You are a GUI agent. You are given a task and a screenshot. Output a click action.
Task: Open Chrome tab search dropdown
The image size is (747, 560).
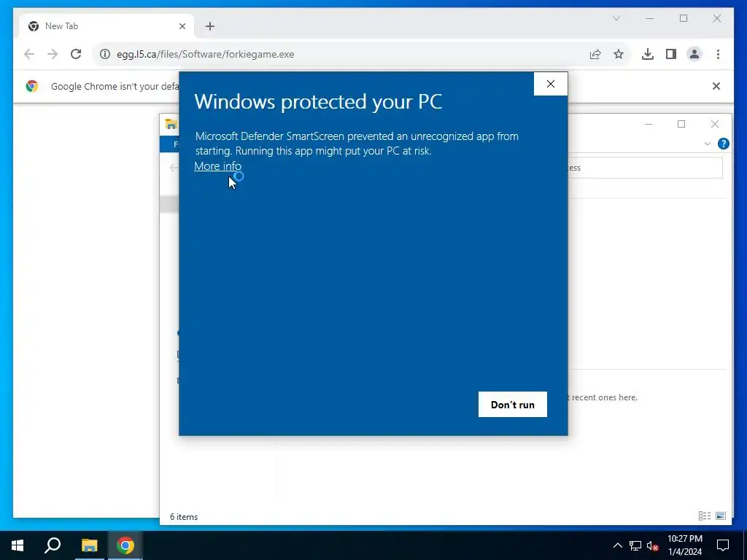[616, 18]
